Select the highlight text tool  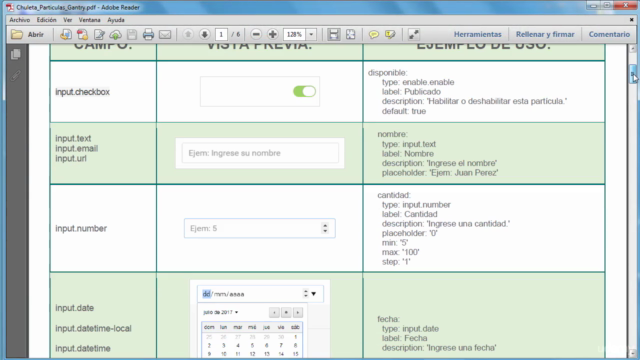[390, 35]
